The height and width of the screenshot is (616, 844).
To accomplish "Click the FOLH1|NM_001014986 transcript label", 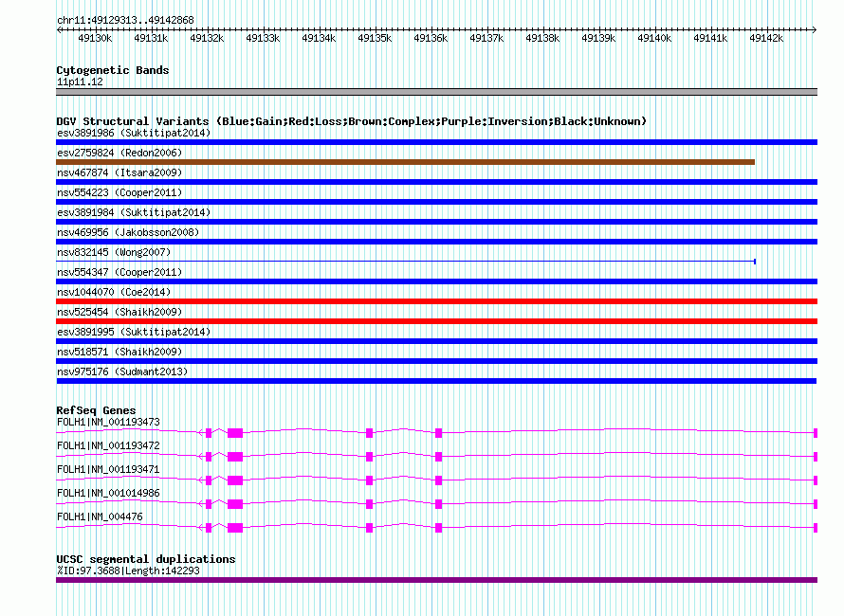I will click(108, 494).
